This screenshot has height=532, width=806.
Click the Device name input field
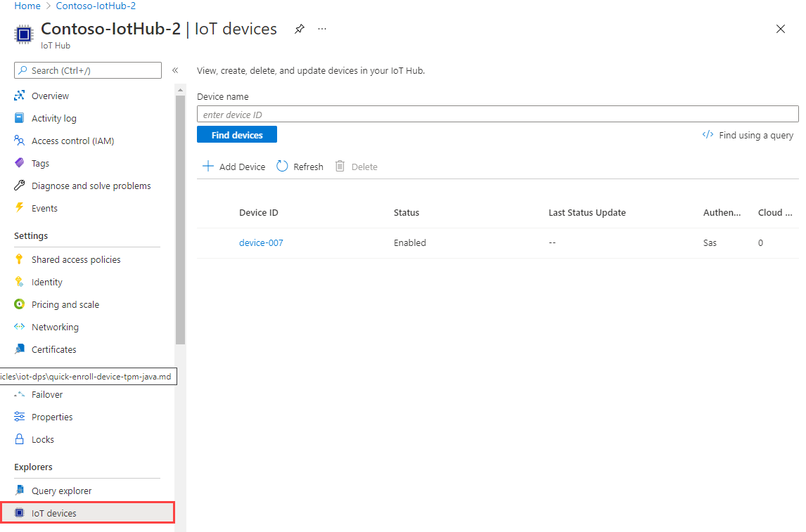[497, 114]
